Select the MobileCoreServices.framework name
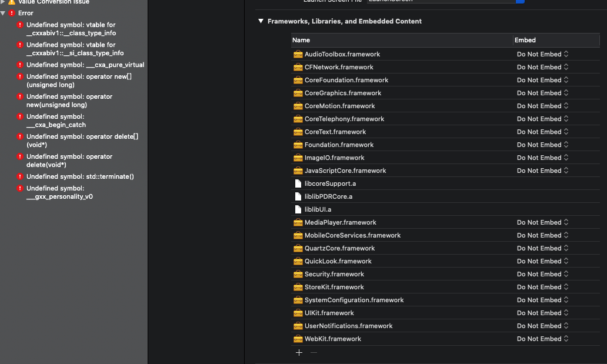607x364 pixels. pos(353,235)
